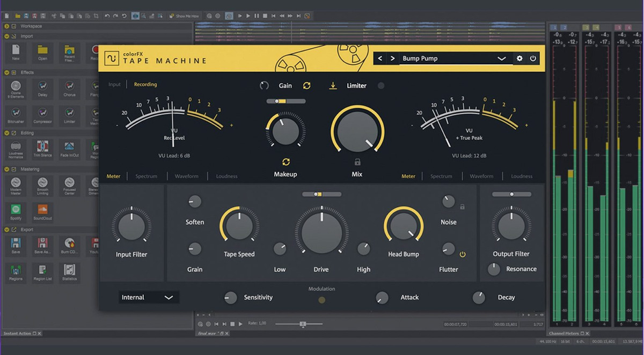This screenshot has width=644, height=355.
Task: Click the plugin settings gear icon
Action: [x=519, y=58]
